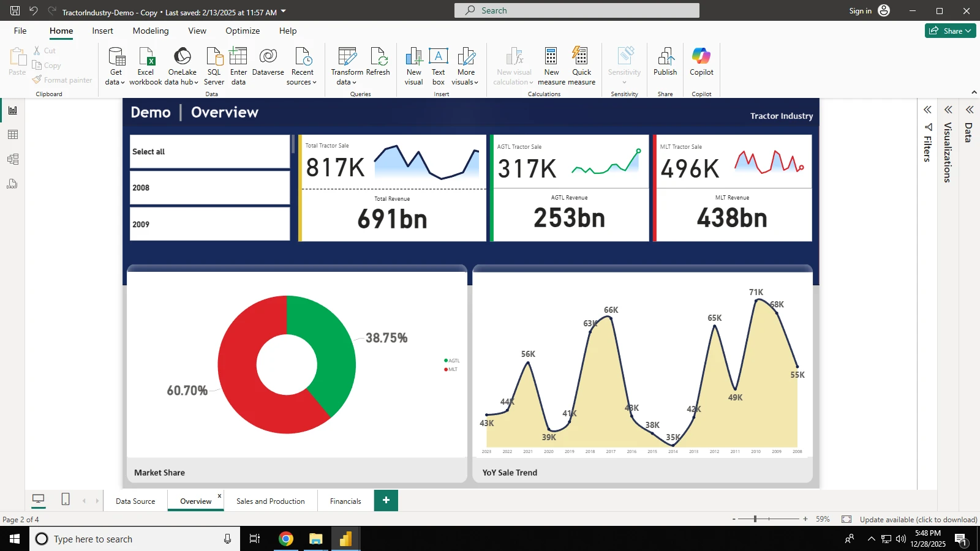Connect to Dataverse
This screenshot has width=980, height=551.
coord(268,62)
